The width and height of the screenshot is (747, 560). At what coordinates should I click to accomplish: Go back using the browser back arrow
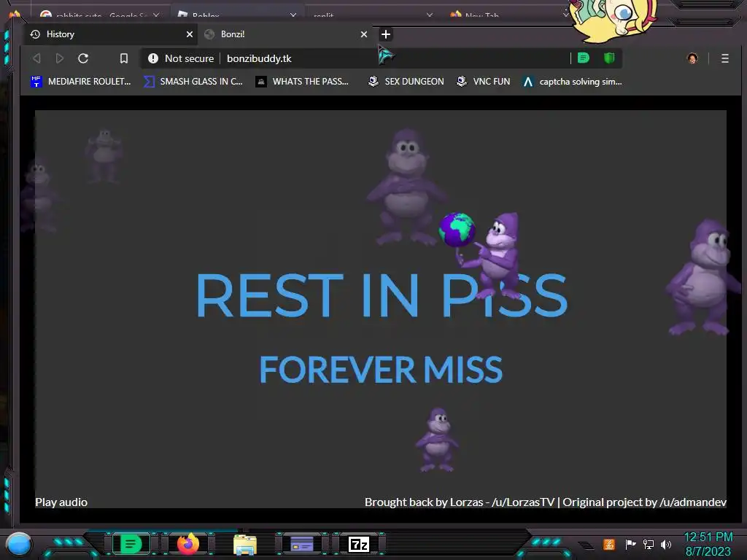pyautogui.click(x=36, y=58)
